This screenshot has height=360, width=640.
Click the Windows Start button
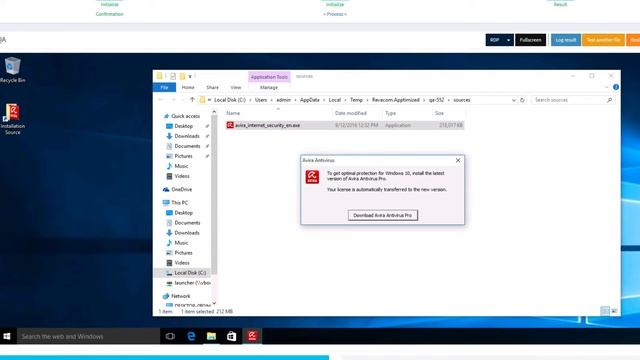[7, 336]
